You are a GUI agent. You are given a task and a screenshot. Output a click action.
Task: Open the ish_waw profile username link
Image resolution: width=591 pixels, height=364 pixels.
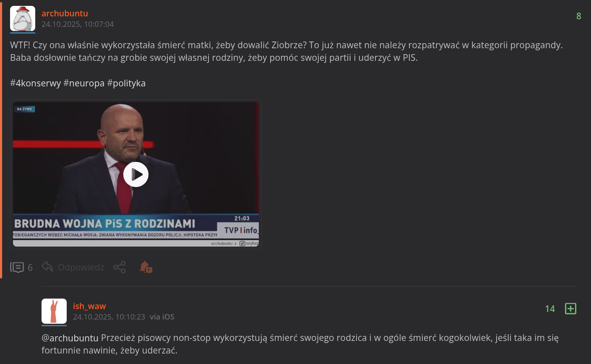pos(89,306)
